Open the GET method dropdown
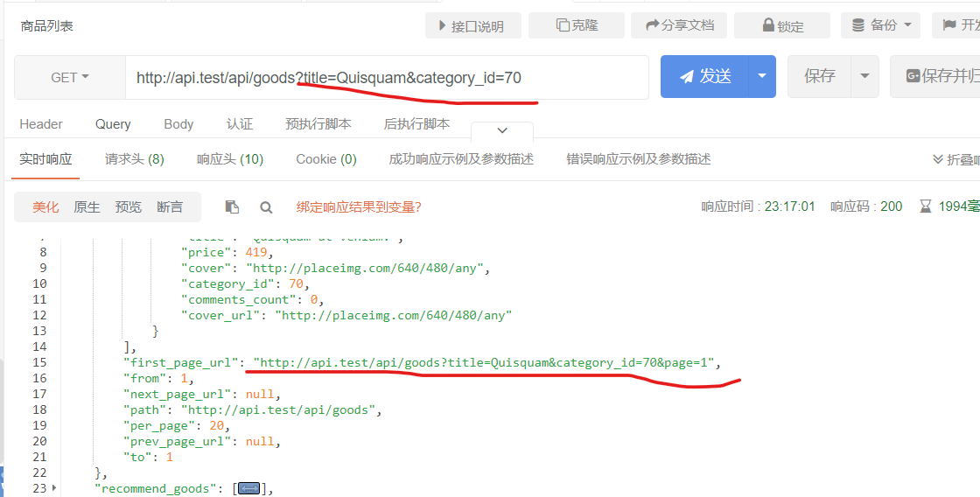The width and height of the screenshot is (980, 497). point(70,78)
